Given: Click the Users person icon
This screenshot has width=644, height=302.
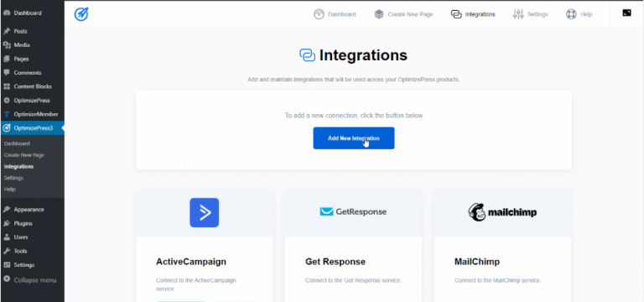Looking at the screenshot, I should (7, 237).
